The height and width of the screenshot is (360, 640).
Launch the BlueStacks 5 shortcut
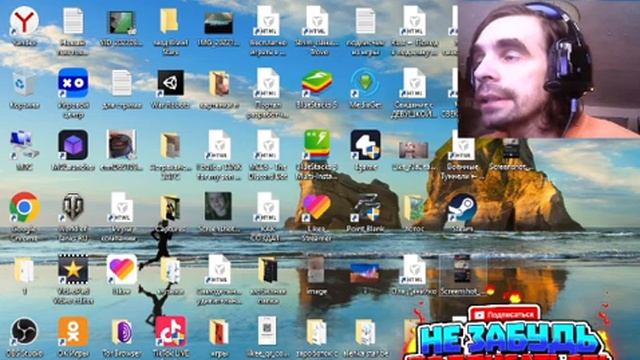317,83
